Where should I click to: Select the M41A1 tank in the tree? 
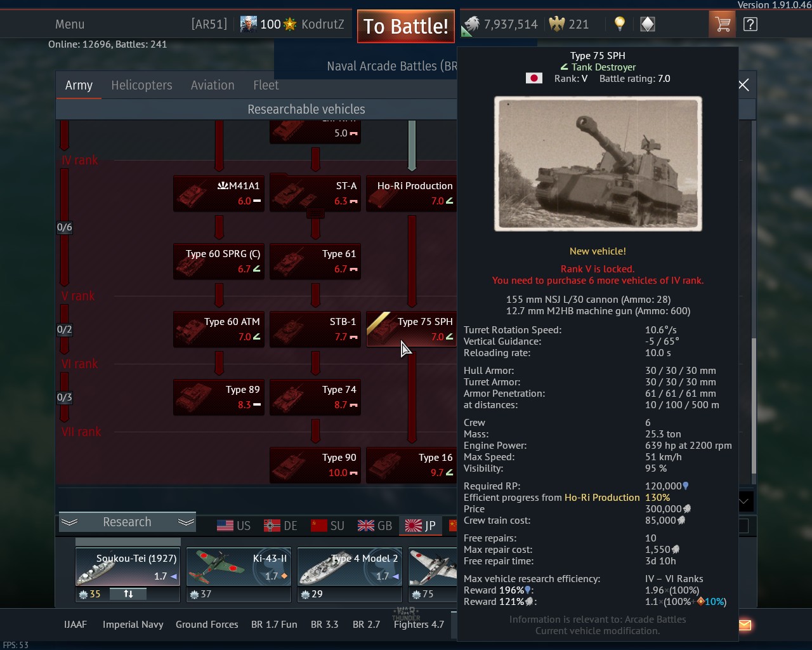(x=219, y=193)
